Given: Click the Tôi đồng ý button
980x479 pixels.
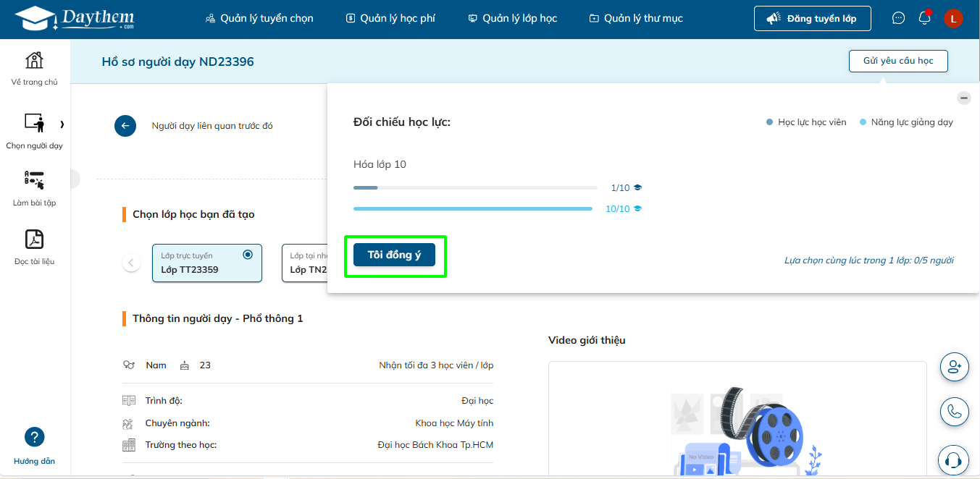Looking at the screenshot, I should pyautogui.click(x=394, y=255).
